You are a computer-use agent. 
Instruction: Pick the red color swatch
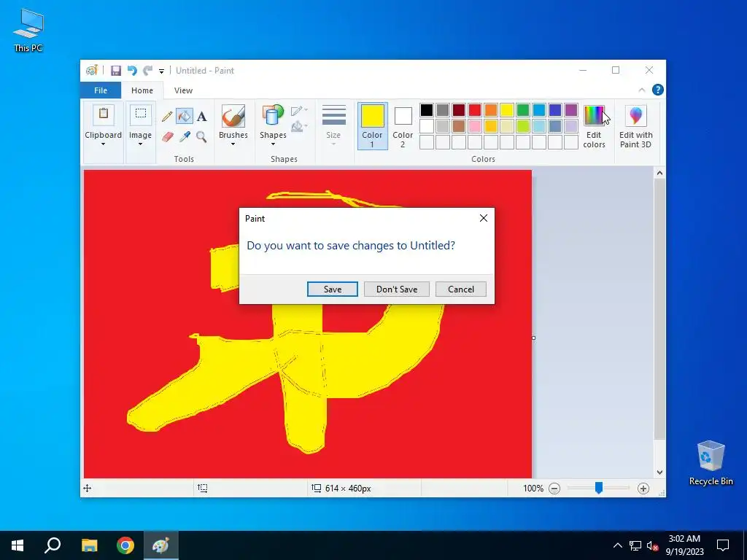(x=474, y=110)
